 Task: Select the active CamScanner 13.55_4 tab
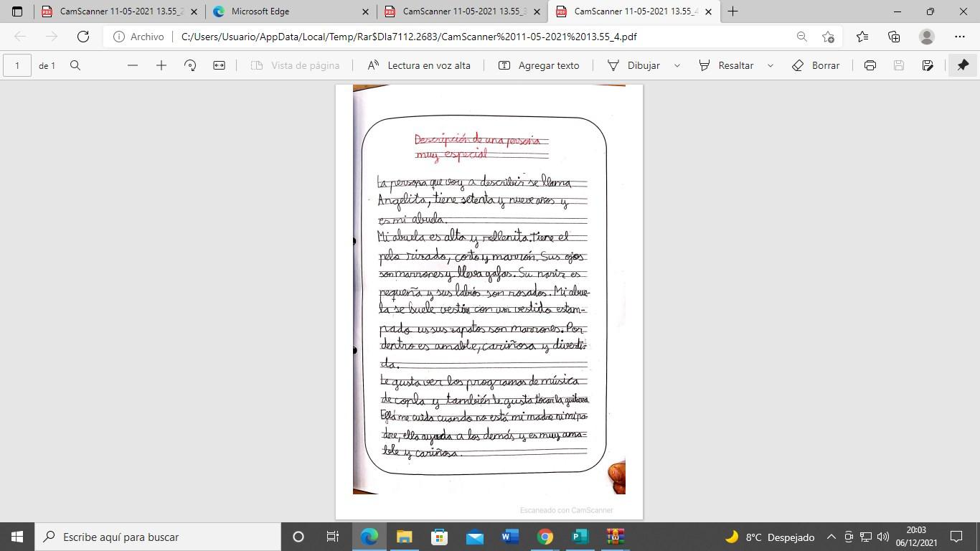[634, 11]
